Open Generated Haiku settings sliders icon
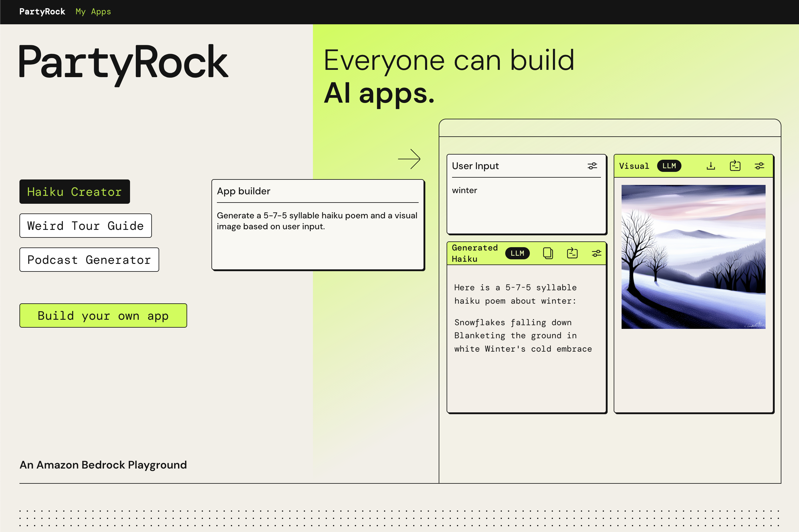Viewport: 799px width, 532px height. (x=596, y=253)
